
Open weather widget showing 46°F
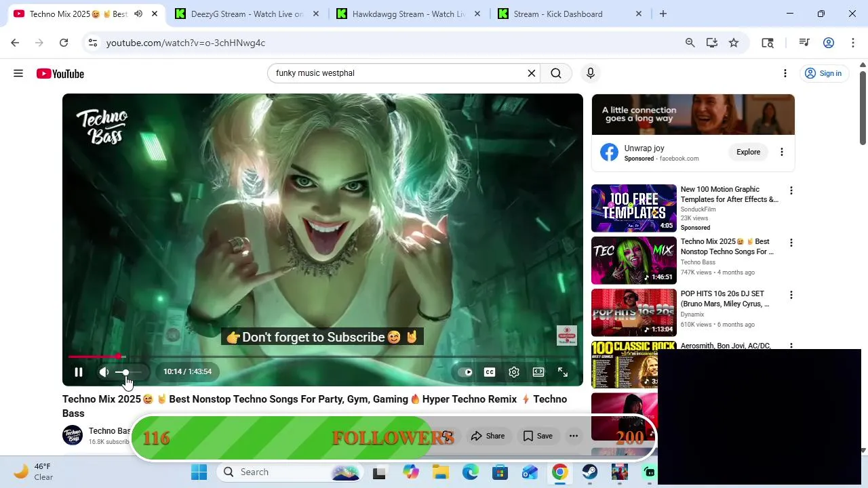34,472
